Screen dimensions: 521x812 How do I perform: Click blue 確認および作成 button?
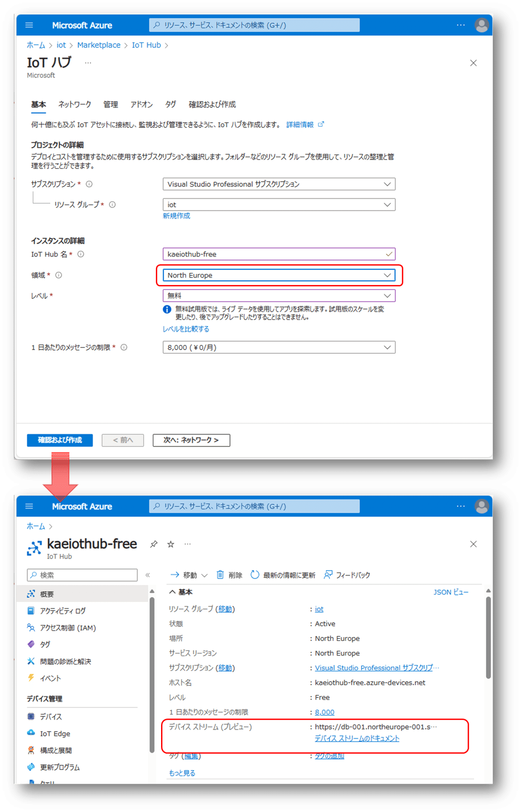pos(60,440)
